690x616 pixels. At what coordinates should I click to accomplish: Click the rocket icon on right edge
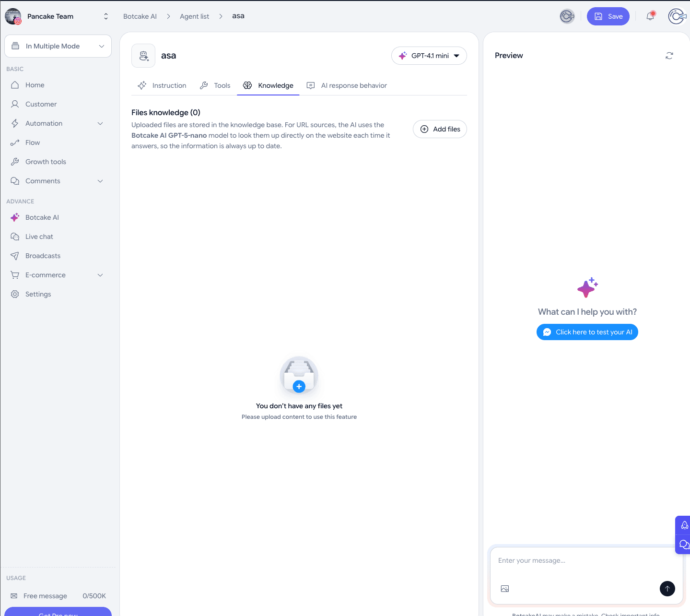pos(684,525)
